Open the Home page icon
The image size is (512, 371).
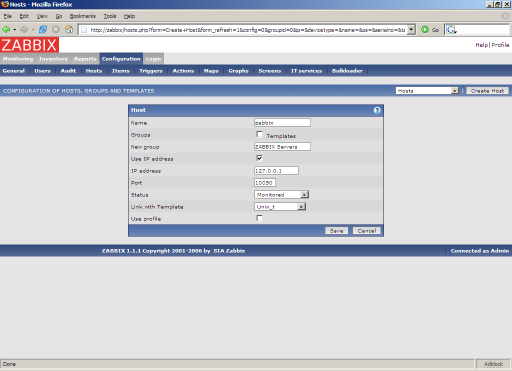(69, 30)
